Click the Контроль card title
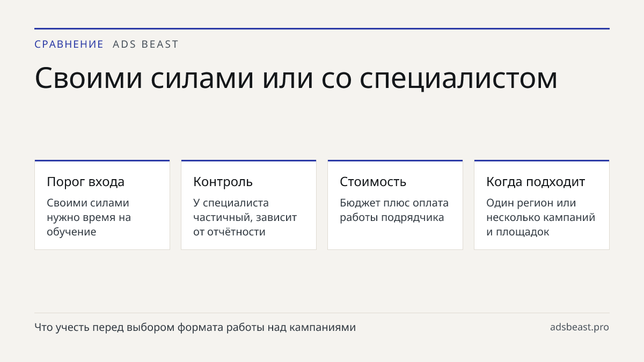The height and width of the screenshot is (362, 644). point(223,182)
